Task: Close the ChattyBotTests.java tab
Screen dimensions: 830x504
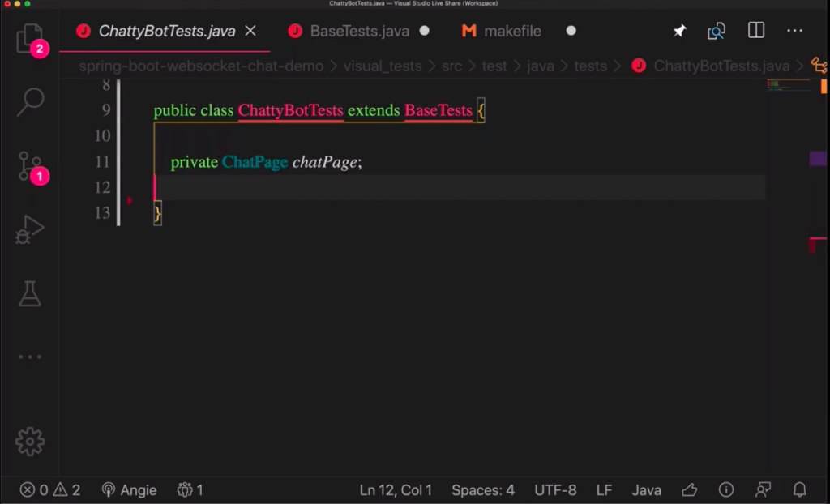Action: [x=250, y=31]
